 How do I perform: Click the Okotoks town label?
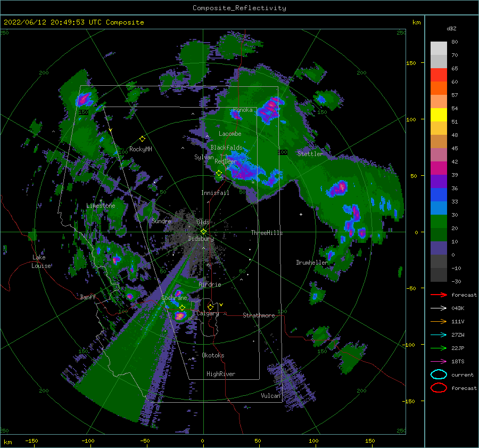(213, 355)
